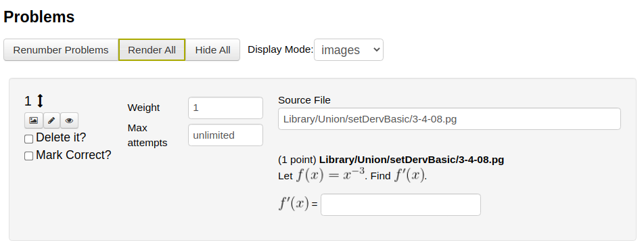The height and width of the screenshot is (249, 644).
Task: Check the "Mark Correct?" checkbox
Action: tap(28, 156)
